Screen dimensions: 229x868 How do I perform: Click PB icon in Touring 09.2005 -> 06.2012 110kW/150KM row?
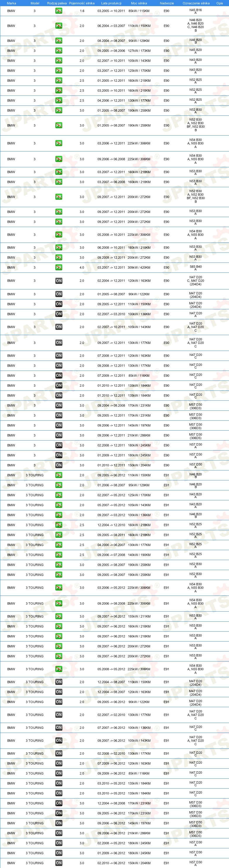[x=59, y=475]
